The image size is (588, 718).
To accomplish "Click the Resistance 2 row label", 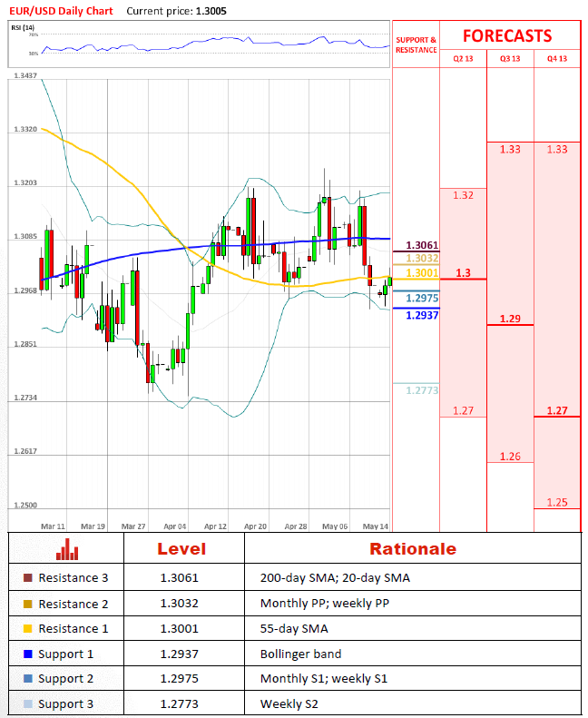I will point(73,604).
